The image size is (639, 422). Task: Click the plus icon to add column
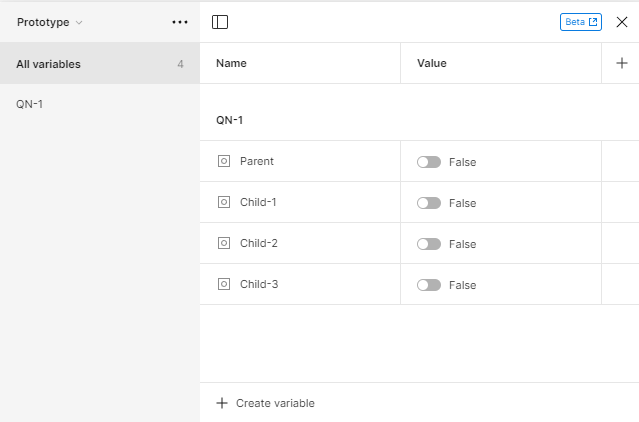point(621,63)
